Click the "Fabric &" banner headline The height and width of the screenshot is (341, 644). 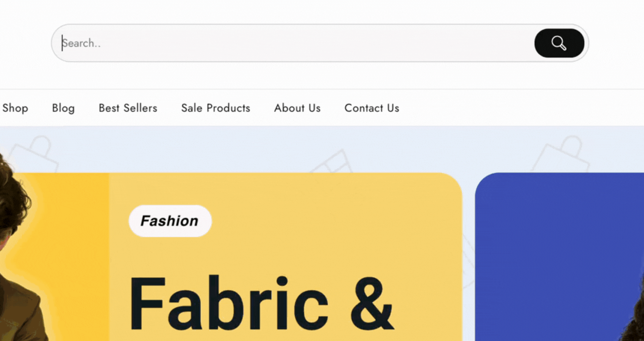(x=261, y=303)
